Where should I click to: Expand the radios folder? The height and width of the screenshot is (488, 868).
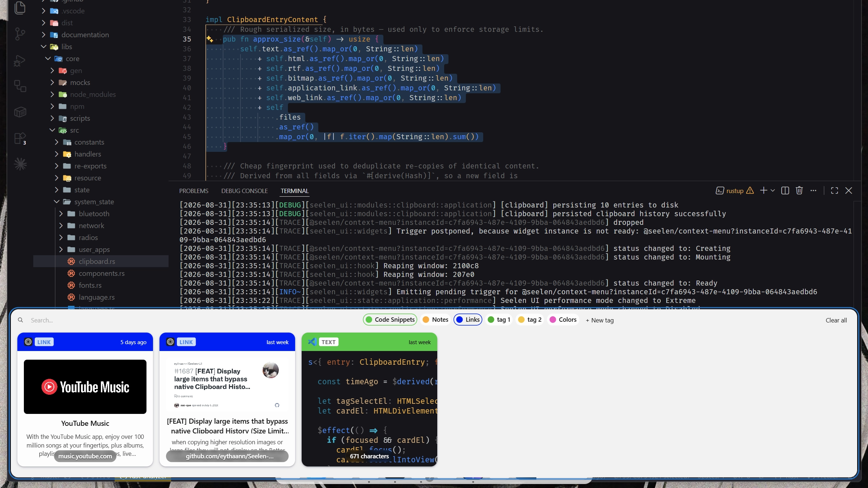coord(61,237)
